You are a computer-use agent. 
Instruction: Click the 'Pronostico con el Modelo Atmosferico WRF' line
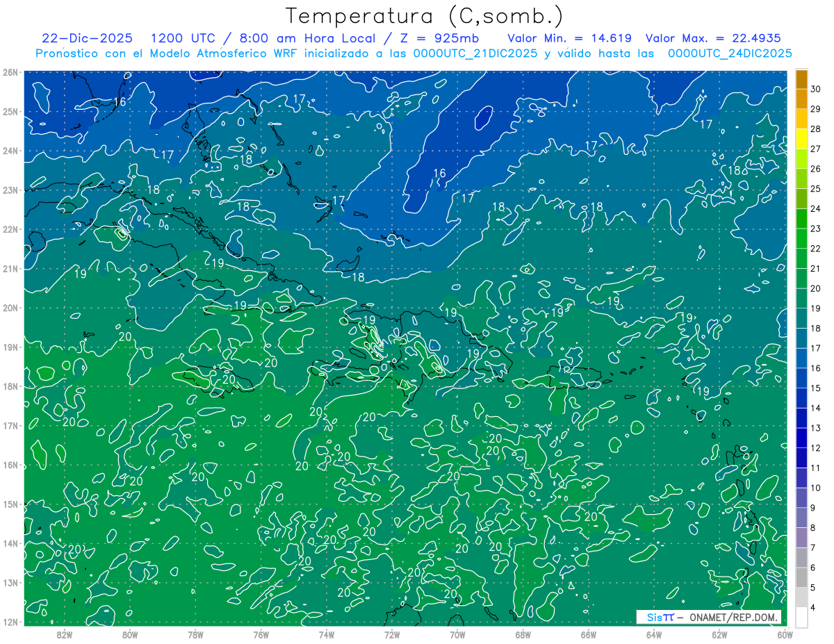coord(414,53)
